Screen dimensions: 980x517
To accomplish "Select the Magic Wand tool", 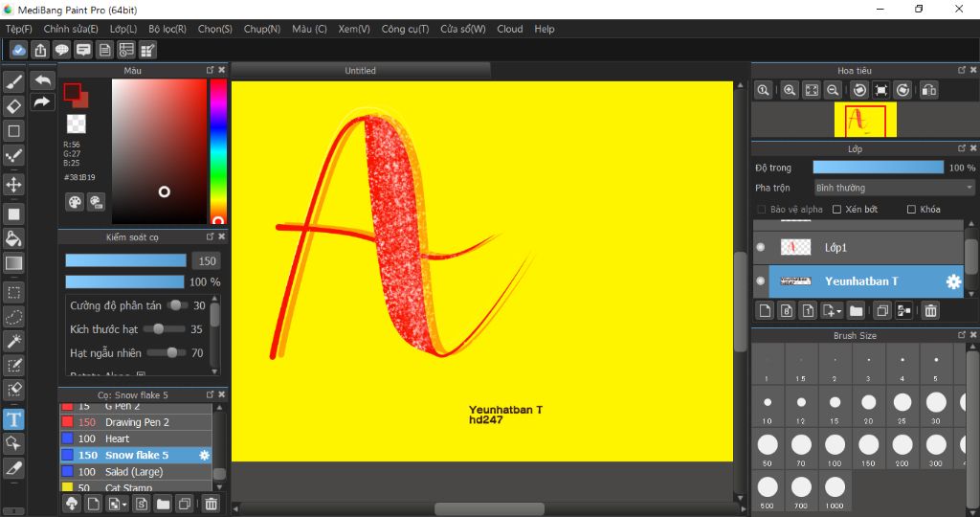I will [13, 342].
